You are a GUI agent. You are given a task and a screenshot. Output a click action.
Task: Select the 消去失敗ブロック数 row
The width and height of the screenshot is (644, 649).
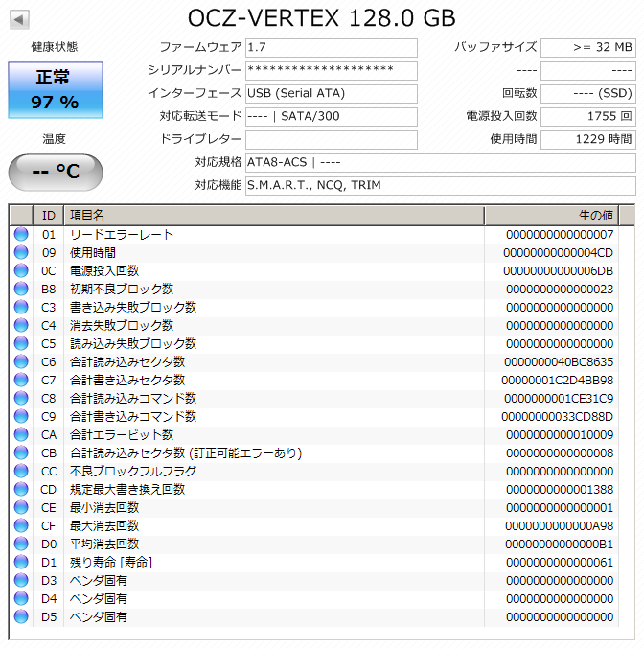pos(314,326)
